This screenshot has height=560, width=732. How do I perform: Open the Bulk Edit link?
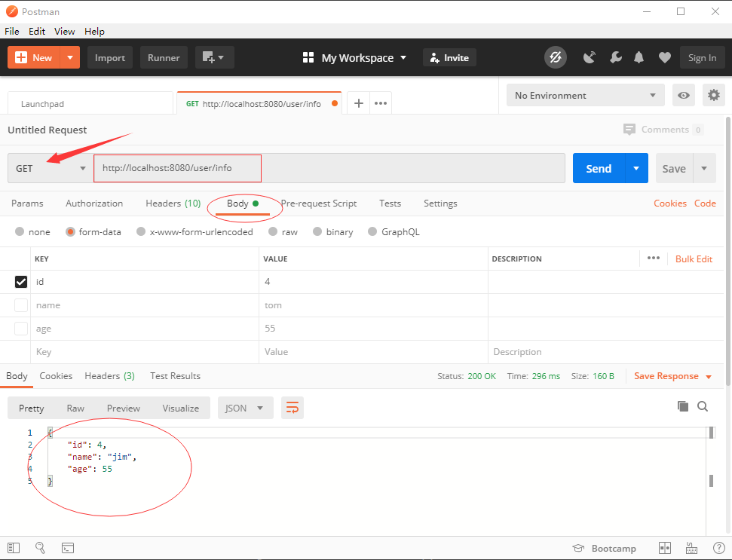pos(694,259)
